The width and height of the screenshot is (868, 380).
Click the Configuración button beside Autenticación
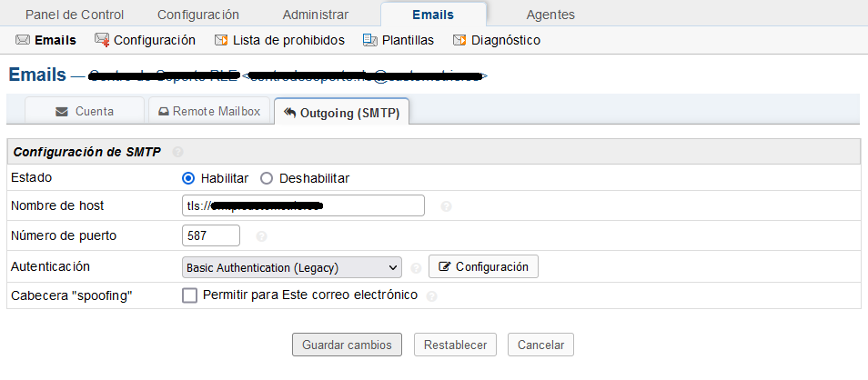(483, 266)
